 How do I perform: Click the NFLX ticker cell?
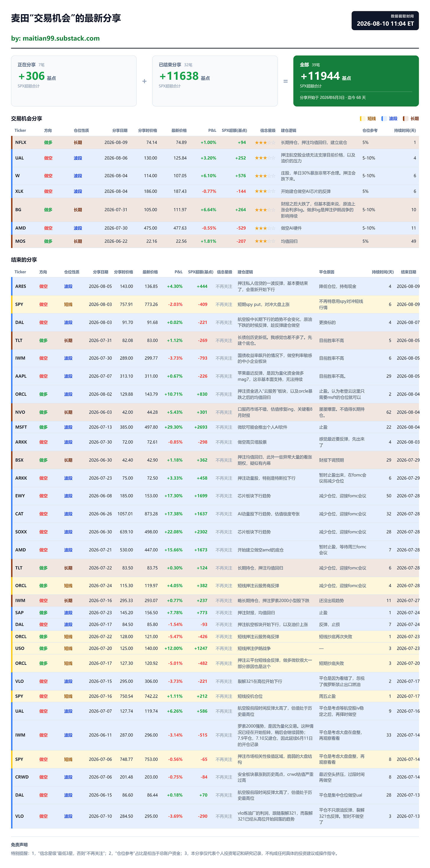tap(21, 143)
